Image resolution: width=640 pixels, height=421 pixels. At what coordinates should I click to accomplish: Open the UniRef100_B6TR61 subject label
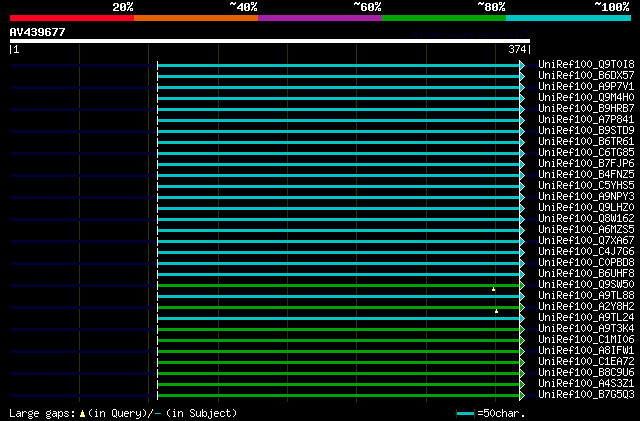point(586,141)
